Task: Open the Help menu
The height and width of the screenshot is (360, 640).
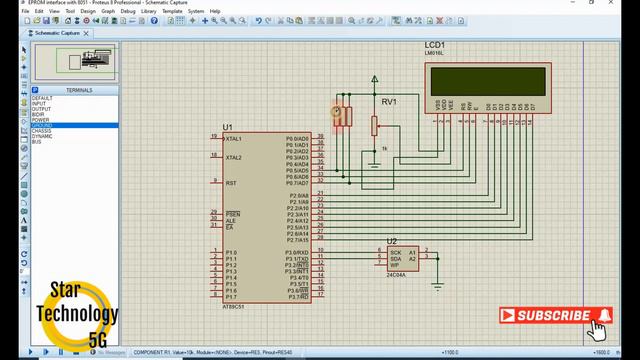Action: coord(215,11)
